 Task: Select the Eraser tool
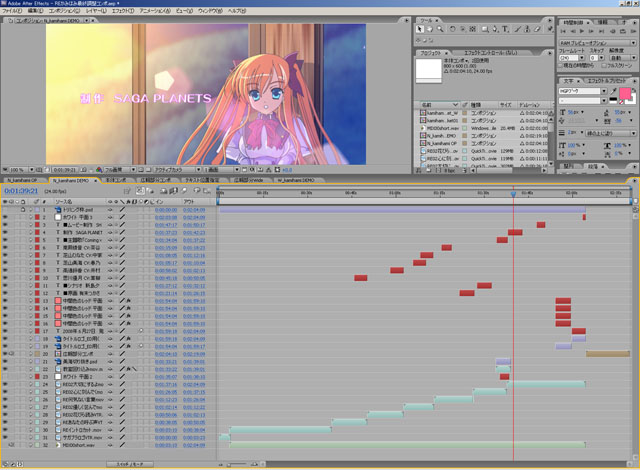(537, 29)
